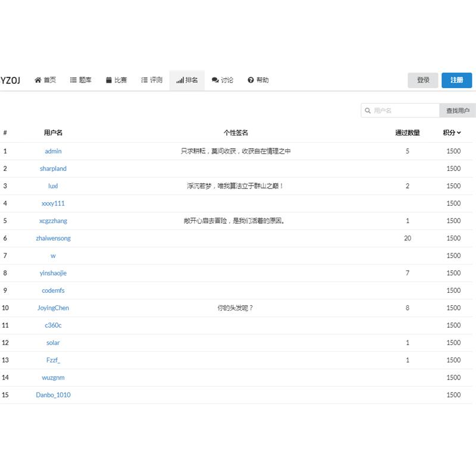Click the 查找用户 find user button
The image size is (476, 476).
coord(458,111)
